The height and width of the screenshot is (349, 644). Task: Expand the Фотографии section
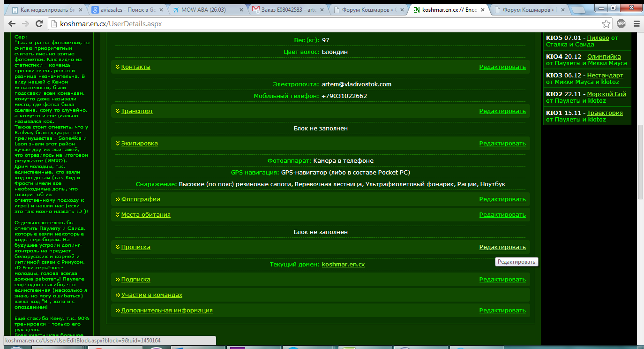(x=140, y=199)
